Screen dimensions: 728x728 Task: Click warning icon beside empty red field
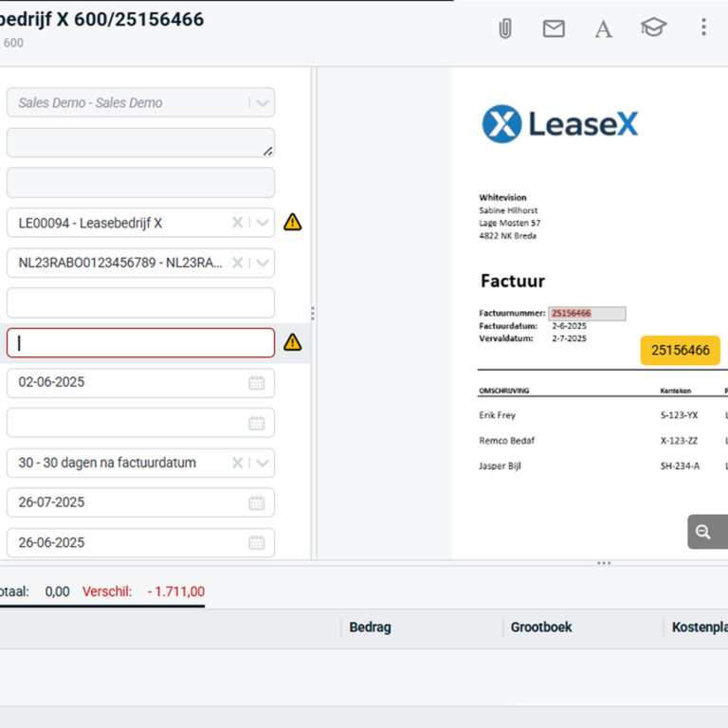[293, 342]
